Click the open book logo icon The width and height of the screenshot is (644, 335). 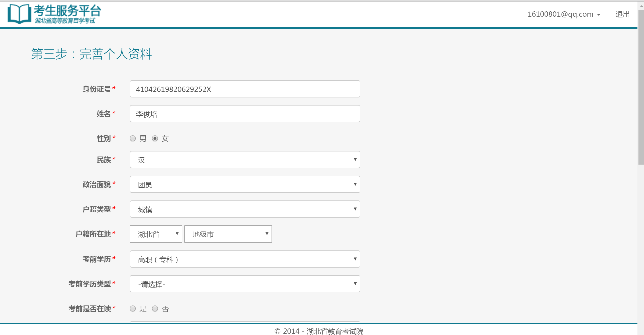[x=19, y=14]
